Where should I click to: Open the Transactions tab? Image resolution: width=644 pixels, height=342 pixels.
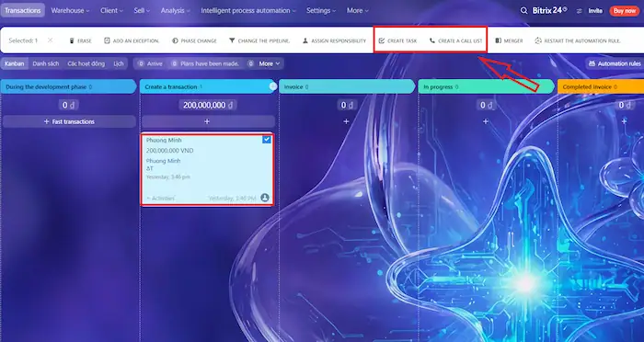(x=23, y=11)
